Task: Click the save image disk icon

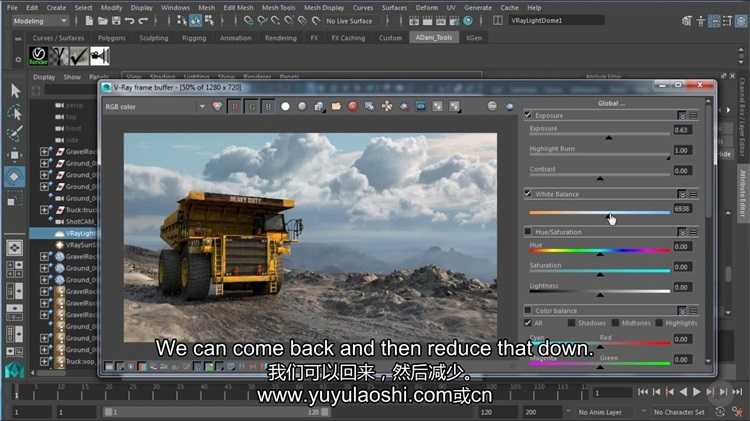Action: point(319,107)
